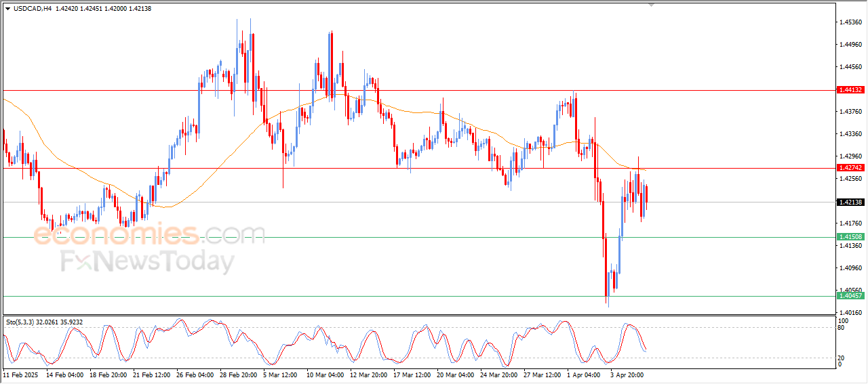Image resolution: width=868 pixels, height=384 pixels.
Task: Click the 20 Mar 04:00 time label
Action: pos(455,374)
